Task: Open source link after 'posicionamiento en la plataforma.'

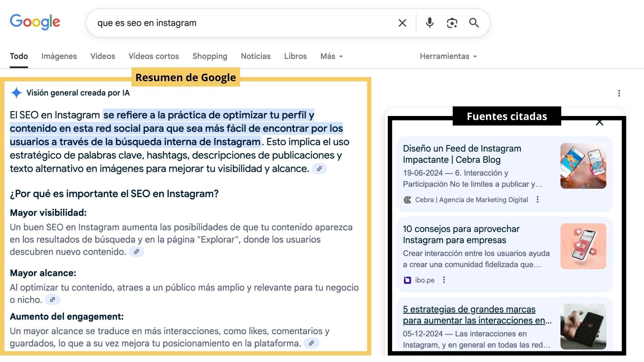Action: pyautogui.click(x=311, y=343)
